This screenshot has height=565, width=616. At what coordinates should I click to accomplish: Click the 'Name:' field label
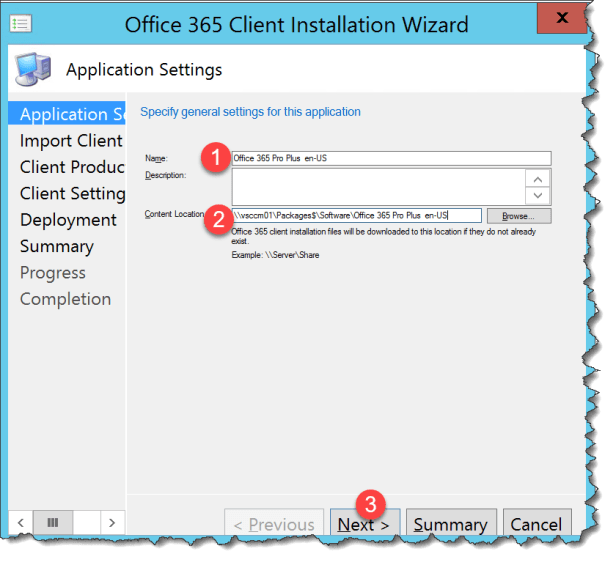tap(156, 158)
